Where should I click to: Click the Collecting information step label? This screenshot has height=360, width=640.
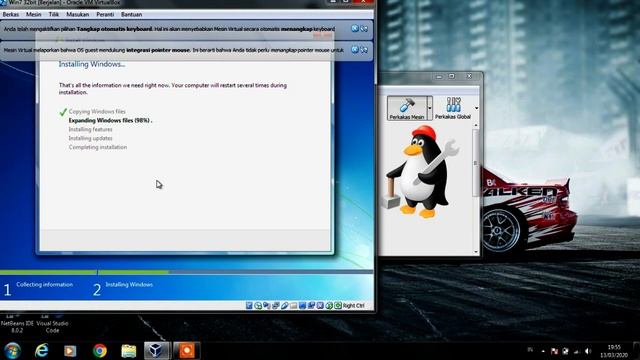point(44,284)
